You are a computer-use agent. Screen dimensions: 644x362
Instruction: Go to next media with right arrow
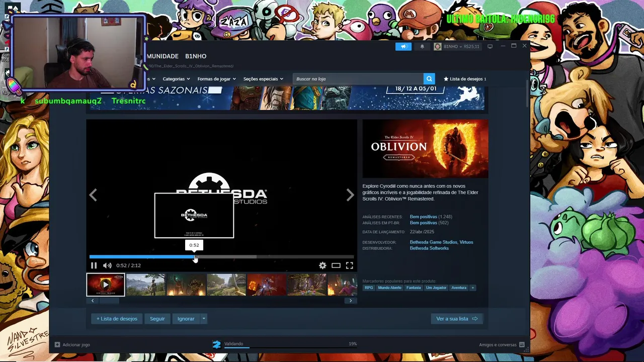[350, 195]
